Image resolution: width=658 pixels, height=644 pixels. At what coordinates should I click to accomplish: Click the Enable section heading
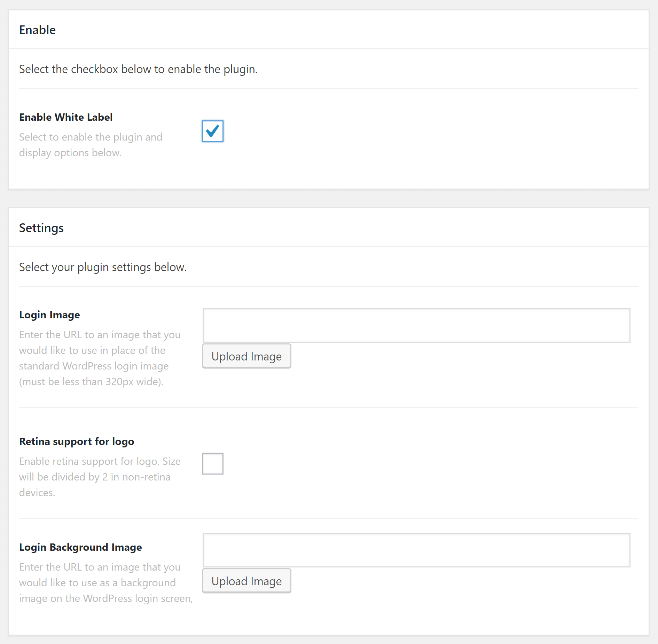(37, 30)
